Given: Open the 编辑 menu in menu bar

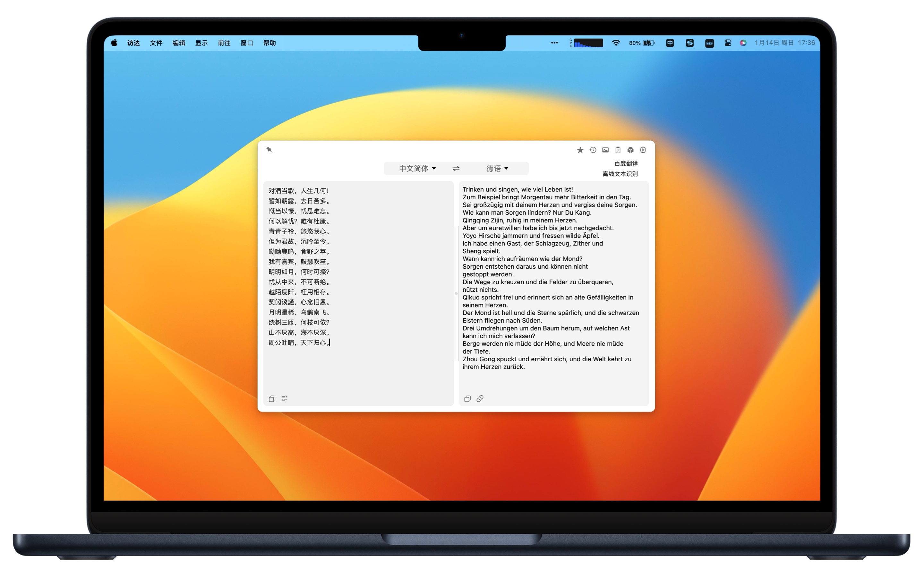Looking at the screenshot, I should 179,43.
